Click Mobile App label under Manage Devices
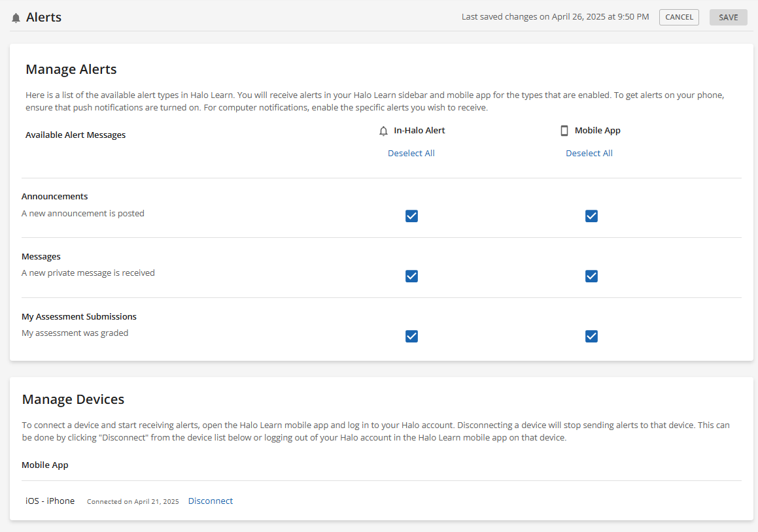 pos(45,465)
